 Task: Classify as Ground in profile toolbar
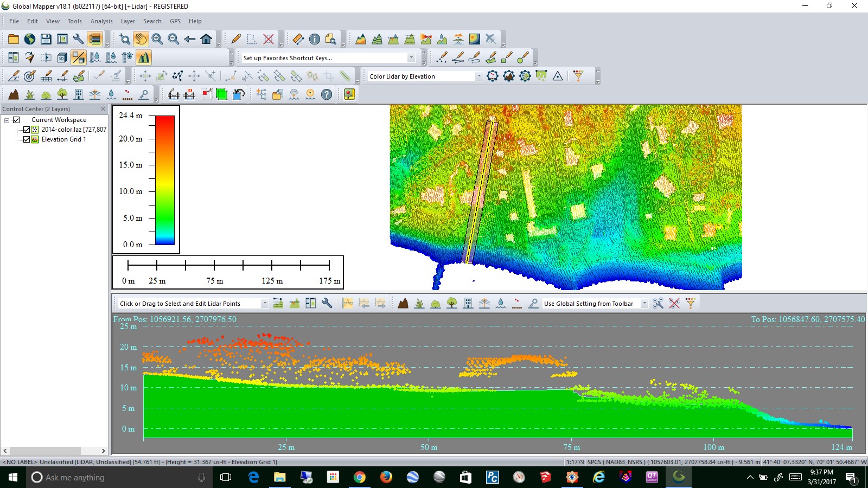coord(403,304)
